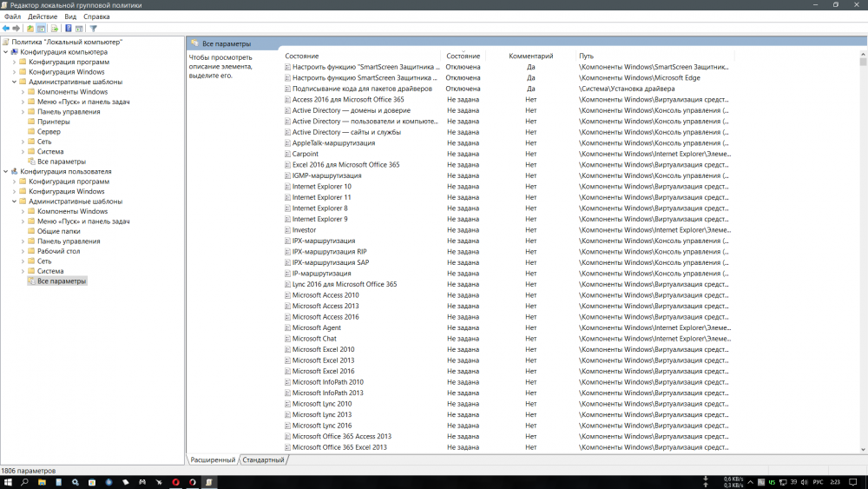
Task: Click the network tray icon
Action: (783, 482)
